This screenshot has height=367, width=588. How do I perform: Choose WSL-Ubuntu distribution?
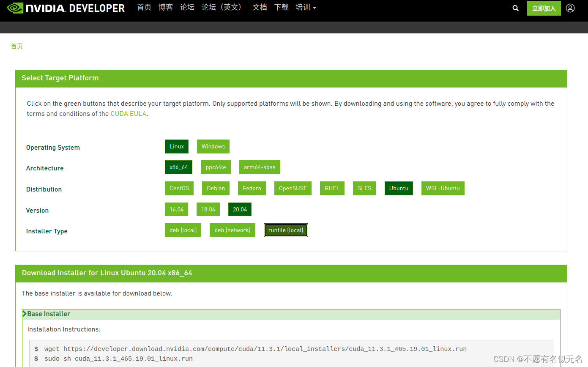point(443,189)
